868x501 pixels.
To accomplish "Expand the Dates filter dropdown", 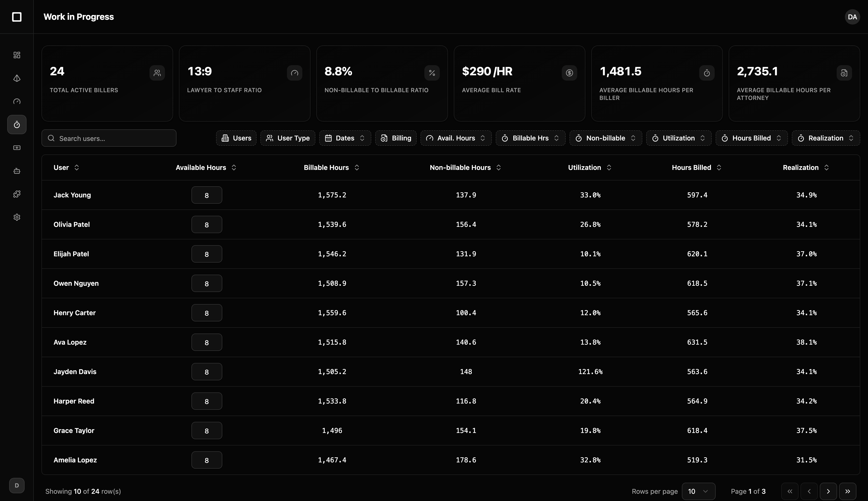I will point(345,138).
